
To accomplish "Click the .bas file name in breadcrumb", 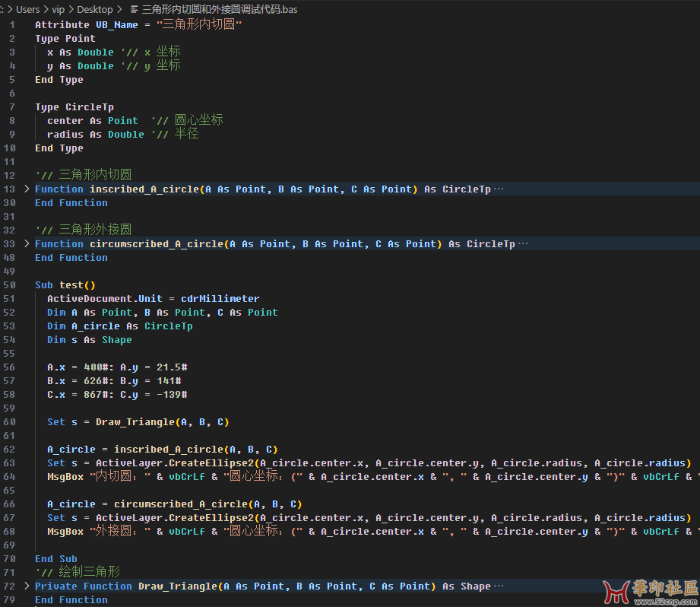I will 219,10.
